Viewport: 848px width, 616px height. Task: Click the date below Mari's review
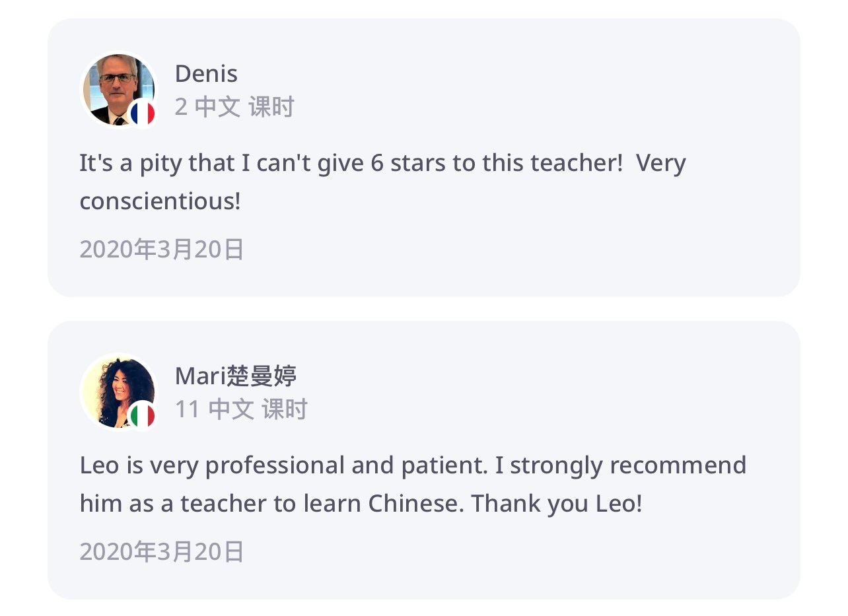click(x=162, y=552)
